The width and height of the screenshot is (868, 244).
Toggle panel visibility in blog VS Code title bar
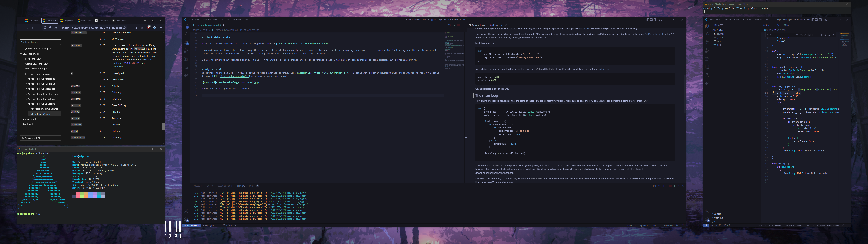tap(651, 20)
